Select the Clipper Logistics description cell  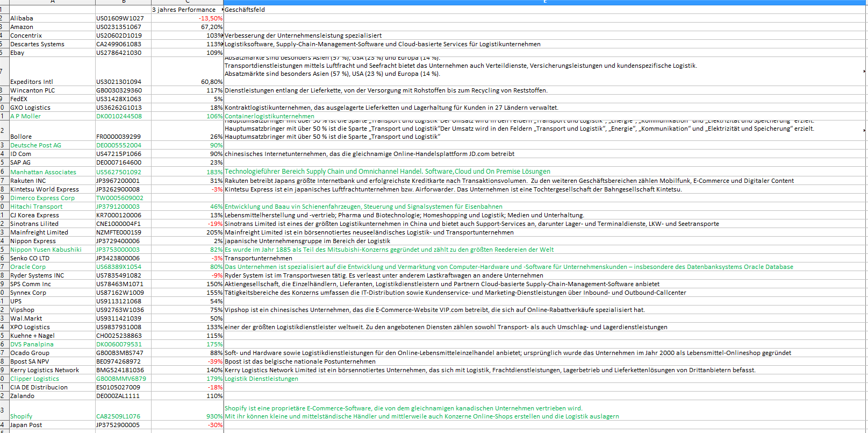(545, 379)
